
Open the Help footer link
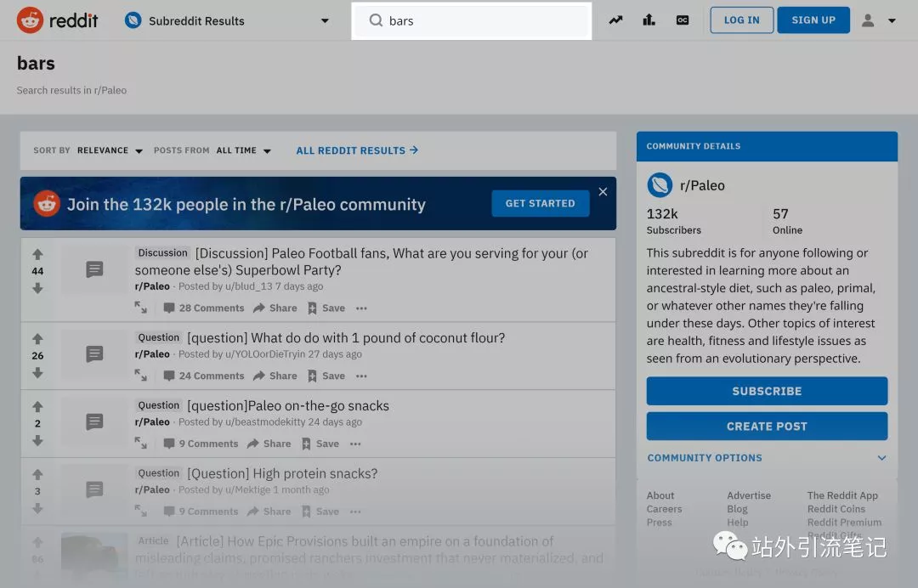[738, 523]
